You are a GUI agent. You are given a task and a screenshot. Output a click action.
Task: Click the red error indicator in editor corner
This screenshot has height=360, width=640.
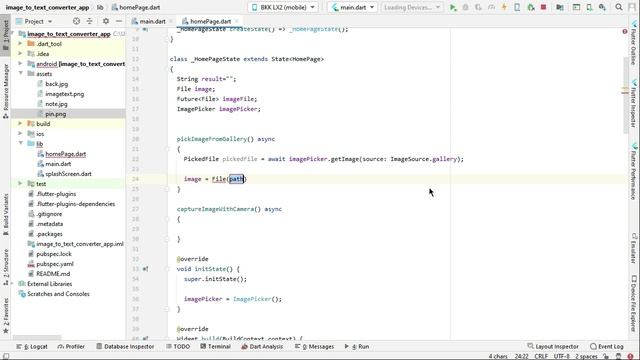point(624,31)
